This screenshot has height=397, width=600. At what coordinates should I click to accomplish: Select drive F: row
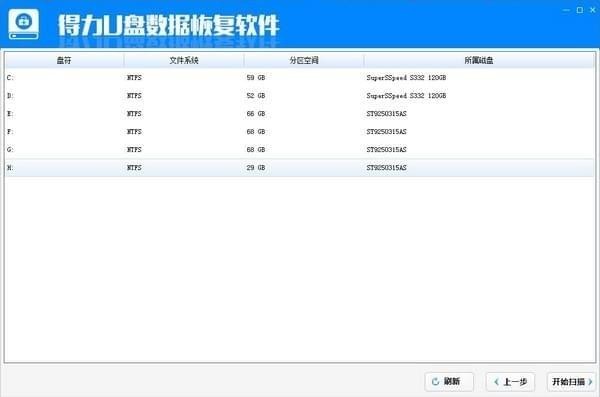[300, 132]
